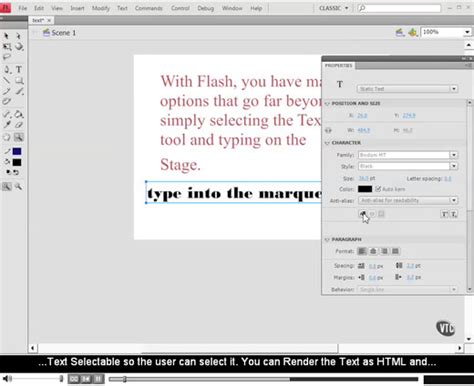Select the Bone tool
Viewport: 474px width, 386px height.
click(6, 114)
